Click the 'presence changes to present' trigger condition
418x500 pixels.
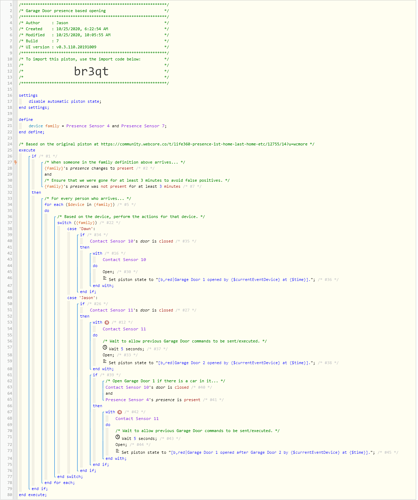89,168
